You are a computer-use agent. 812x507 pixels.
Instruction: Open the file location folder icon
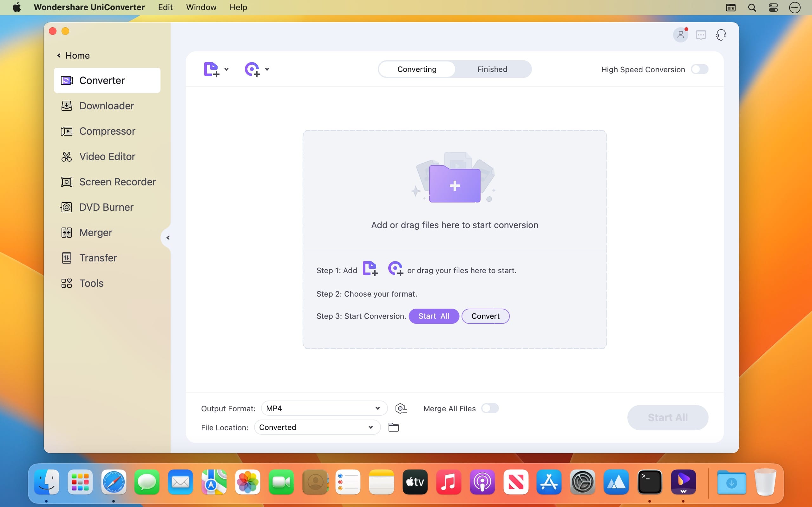(x=393, y=427)
